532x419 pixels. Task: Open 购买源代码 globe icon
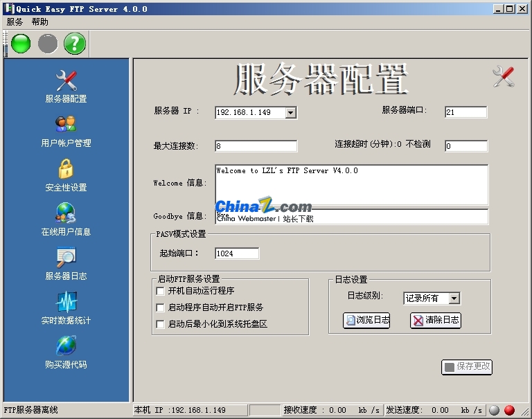(66, 346)
